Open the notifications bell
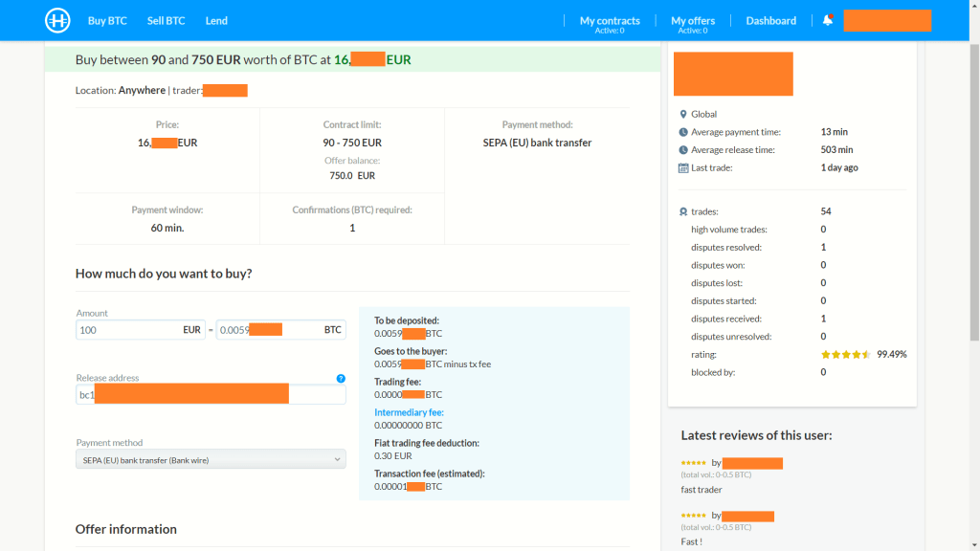The width and height of the screenshot is (980, 551). (828, 20)
